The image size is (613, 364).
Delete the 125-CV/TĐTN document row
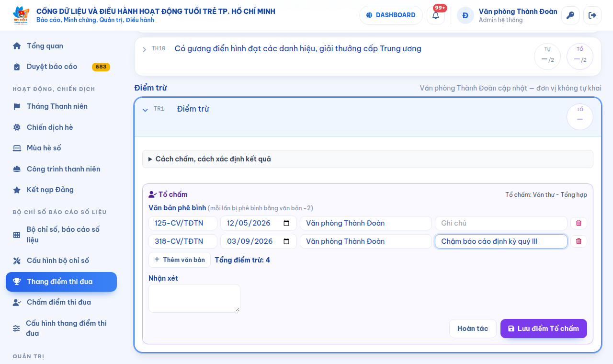(x=579, y=223)
